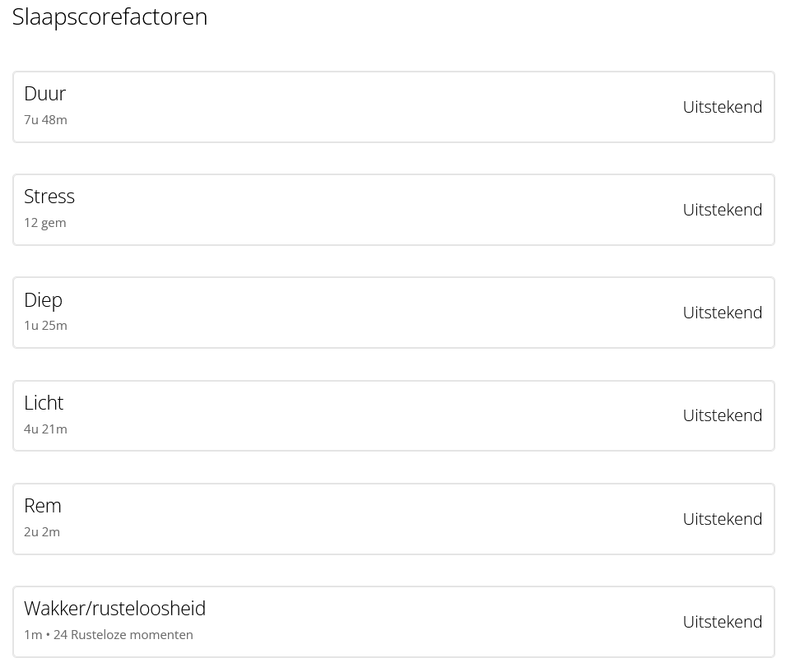Screen dimensions: 786x672
Task: Click the 1m awake time value
Action: click(x=33, y=635)
